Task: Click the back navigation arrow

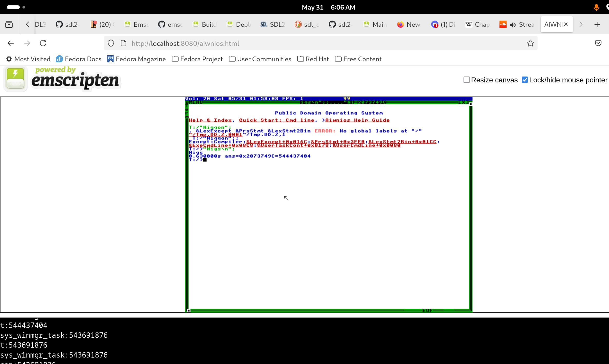Action: [11, 43]
